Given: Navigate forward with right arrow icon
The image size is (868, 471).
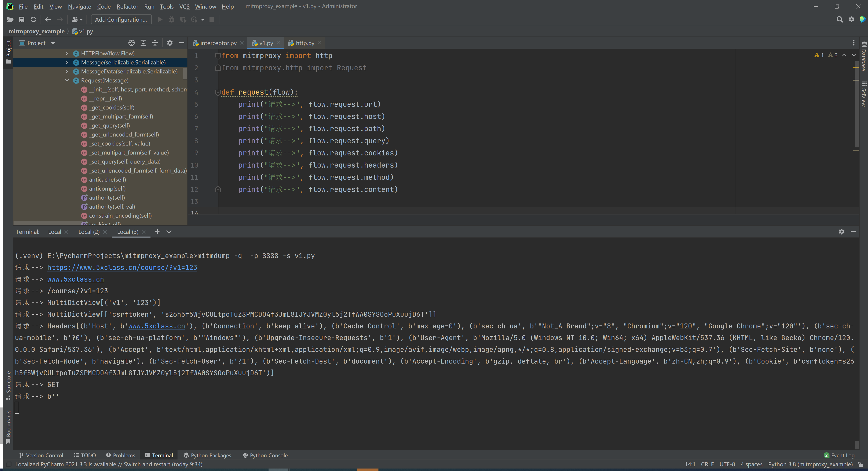Looking at the screenshot, I should click(60, 20).
